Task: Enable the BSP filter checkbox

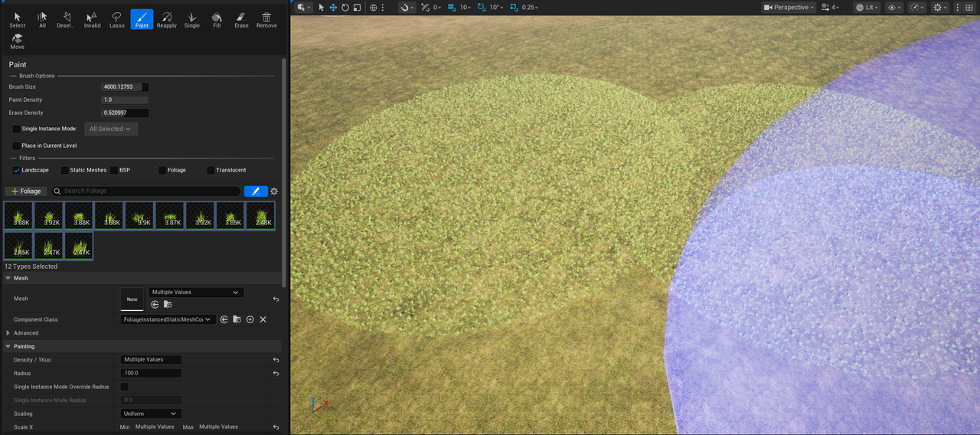Action: coord(114,170)
